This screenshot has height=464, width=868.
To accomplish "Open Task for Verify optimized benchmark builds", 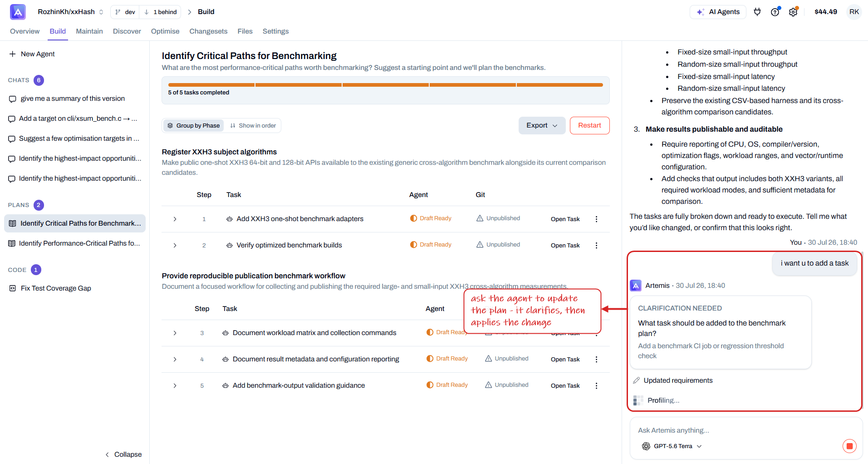I will tap(565, 245).
